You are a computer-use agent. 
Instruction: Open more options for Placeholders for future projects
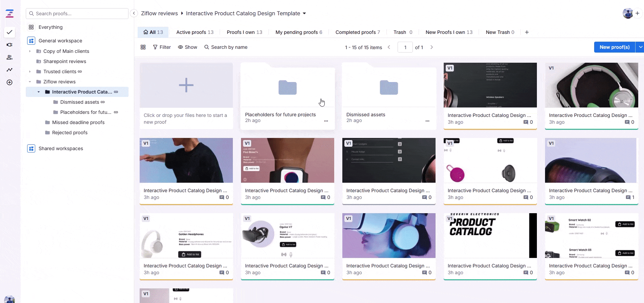point(326,121)
